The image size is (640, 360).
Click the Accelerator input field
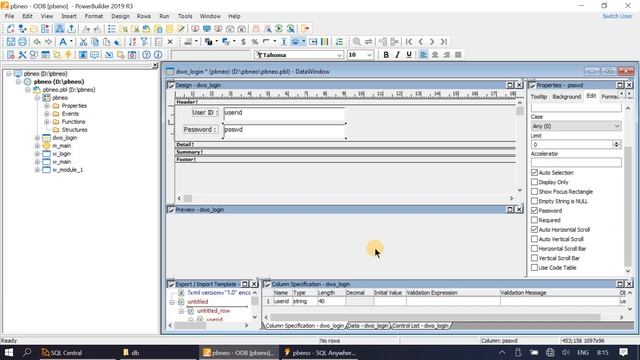(x=576, y=162)
